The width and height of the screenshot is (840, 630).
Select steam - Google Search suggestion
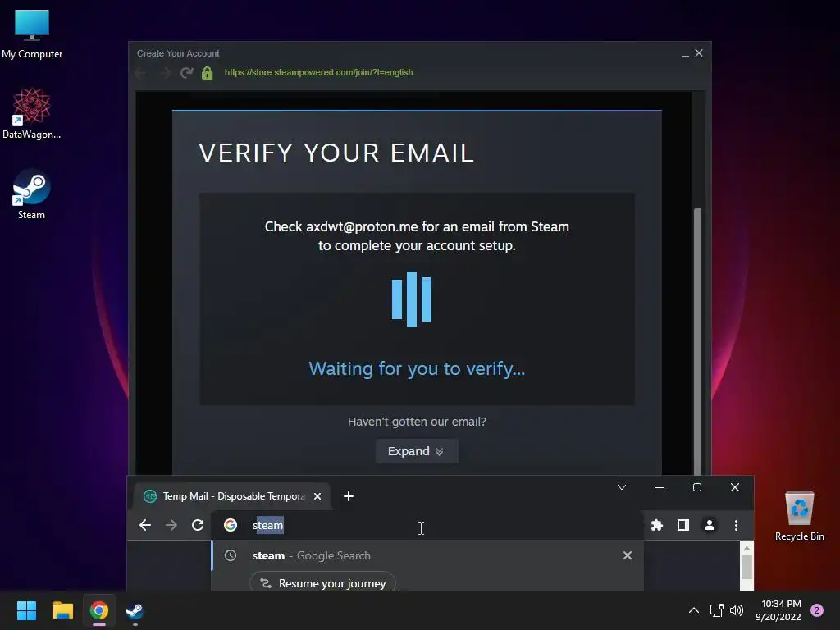[427, 555]
